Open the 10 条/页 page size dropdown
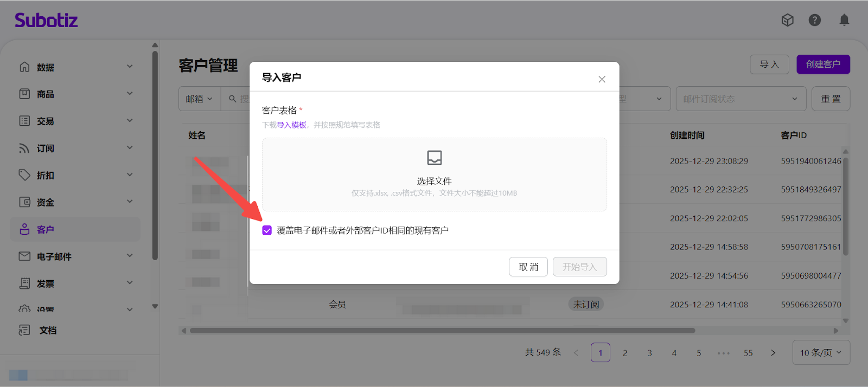 pyautogui.click(x=821, y=353)
